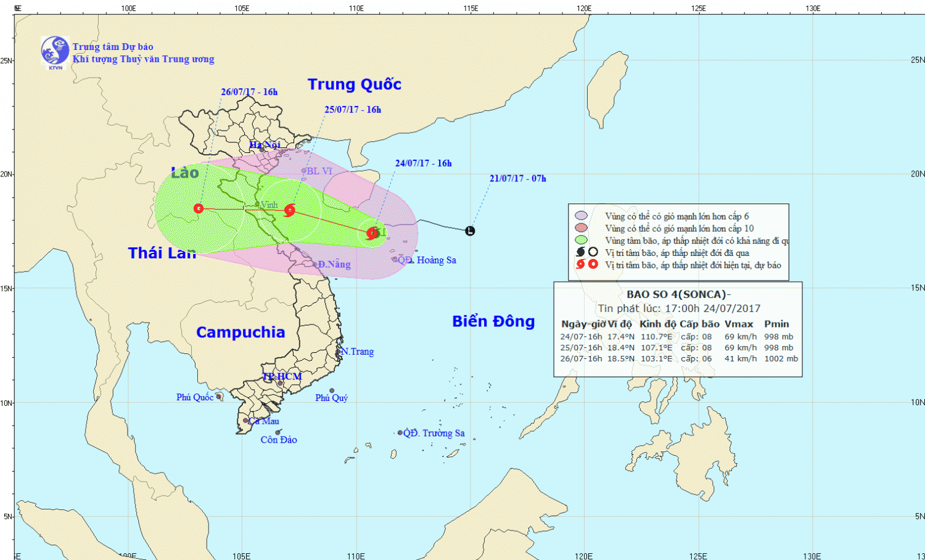Click the 26/07/17 - 16h time label

pyautogui.click(x=249, y=92)
